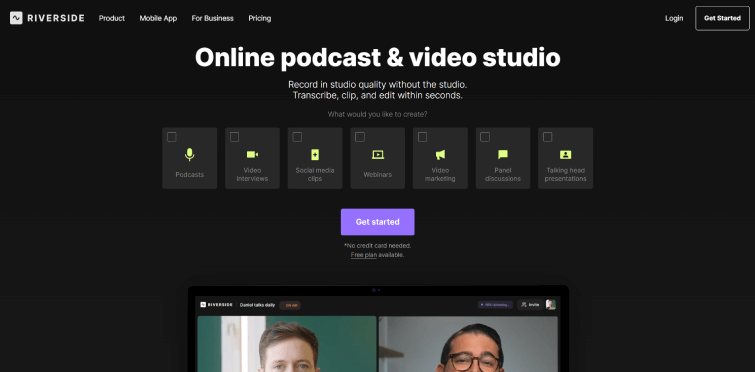This screenshot has height=372, width=755.
Task: Click the Social media clips phone icon
Action: (315, 154)
